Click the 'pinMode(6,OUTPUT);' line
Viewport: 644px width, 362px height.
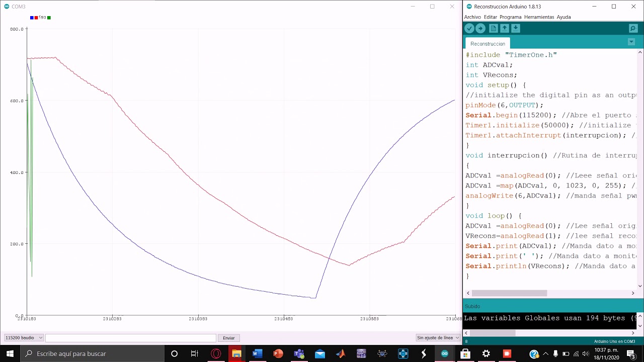[x=504, y=105]
